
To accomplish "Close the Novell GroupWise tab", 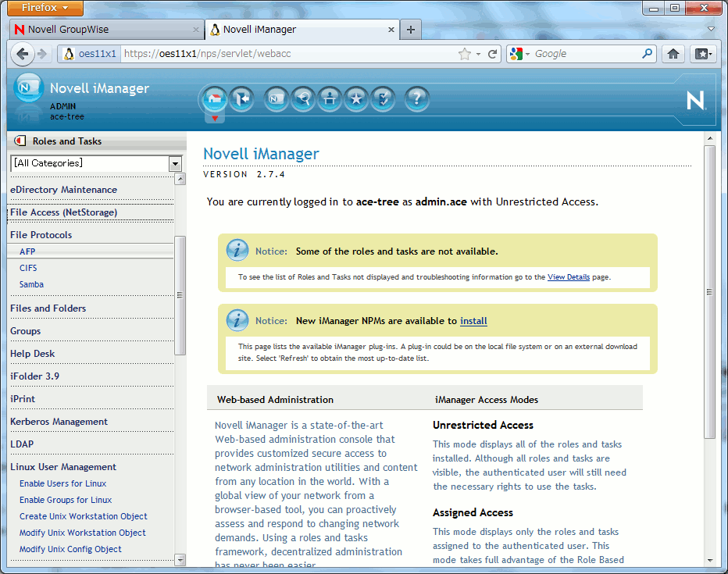I will tap(195, 30).
